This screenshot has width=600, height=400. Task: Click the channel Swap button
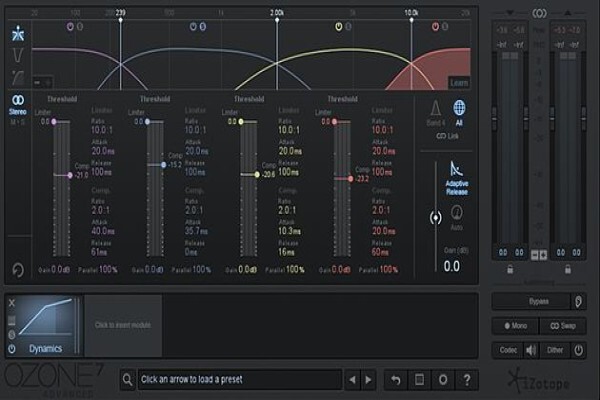[563, 326]
